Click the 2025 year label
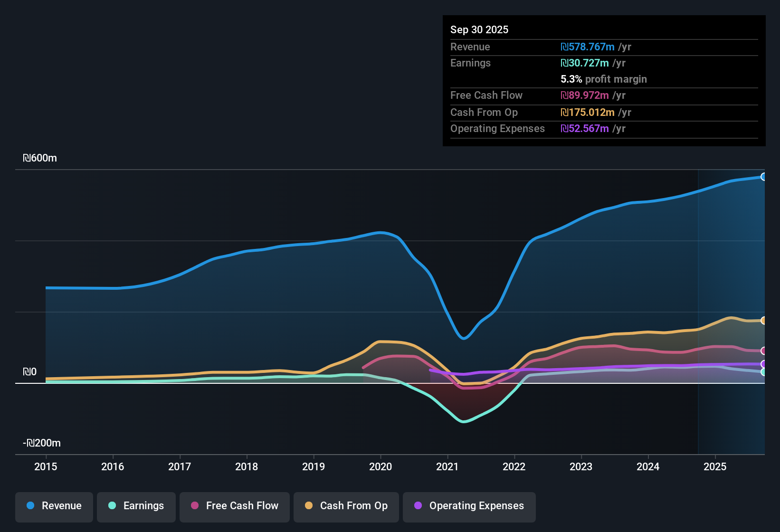 point(715,467)
